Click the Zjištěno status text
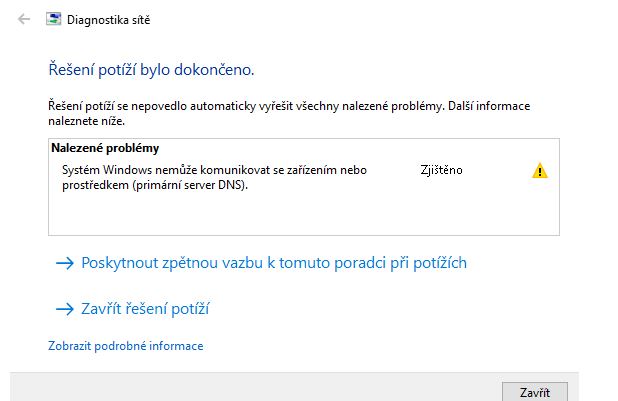 [x=441, y=170]
